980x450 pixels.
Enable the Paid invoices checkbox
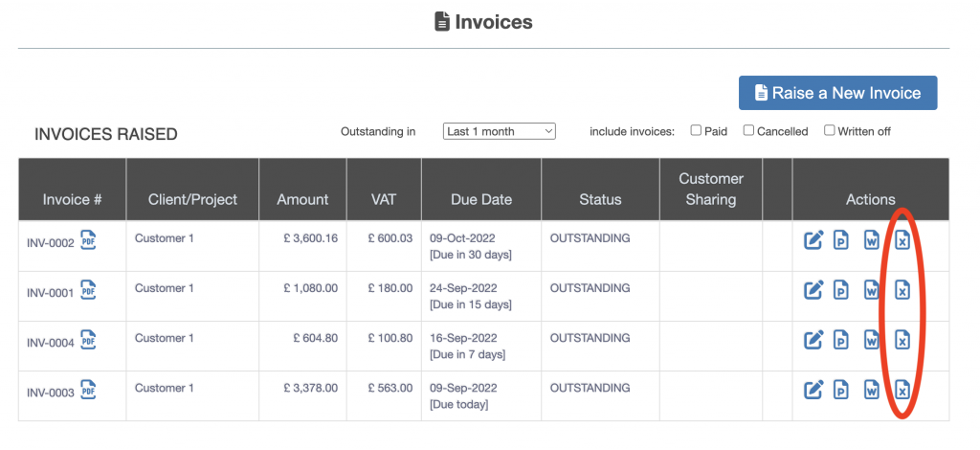click(696, 130)
